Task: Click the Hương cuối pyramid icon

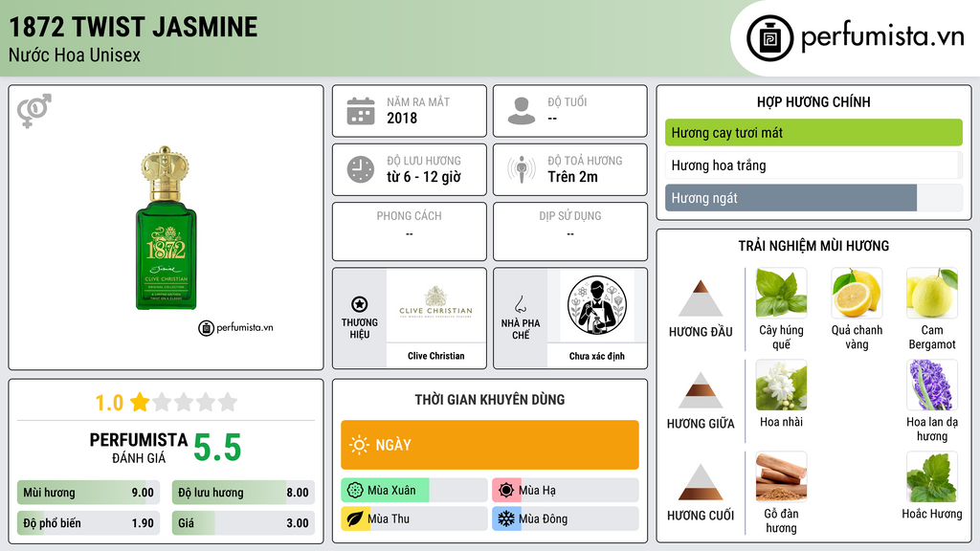Action: 701,482
